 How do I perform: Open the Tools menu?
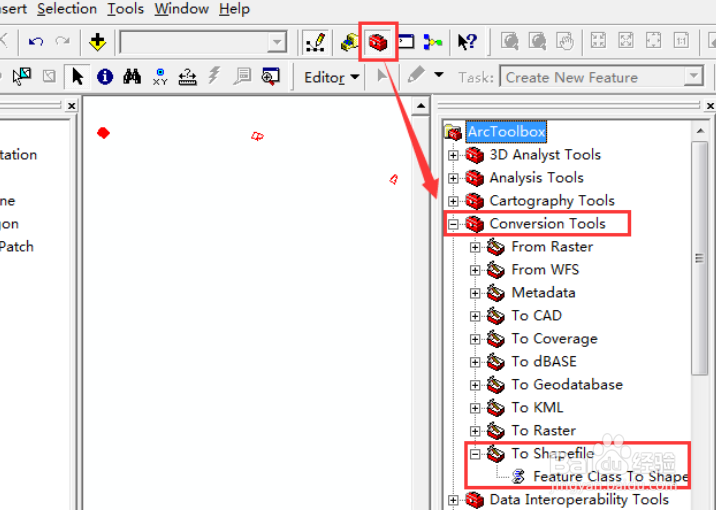(x=126, y=9)
